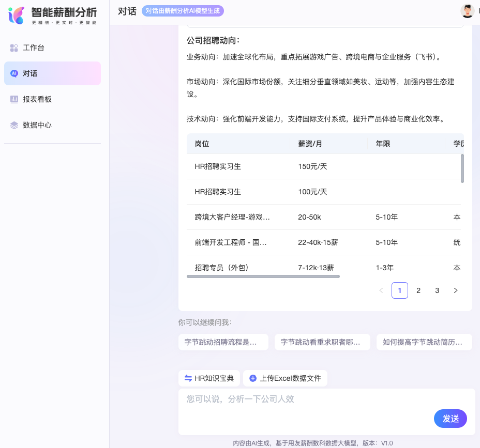Open the user avatar at top right

coord(468,10)
